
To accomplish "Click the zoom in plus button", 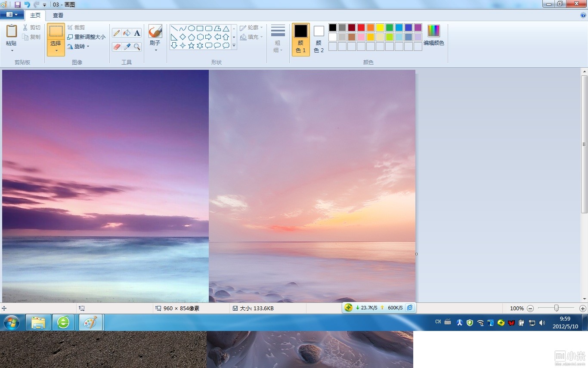I will click(x=583, y=309).
